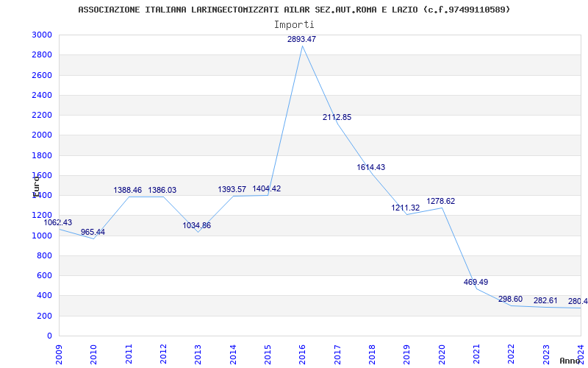Click the 2800 y-axis tick label

pos(42,54)
